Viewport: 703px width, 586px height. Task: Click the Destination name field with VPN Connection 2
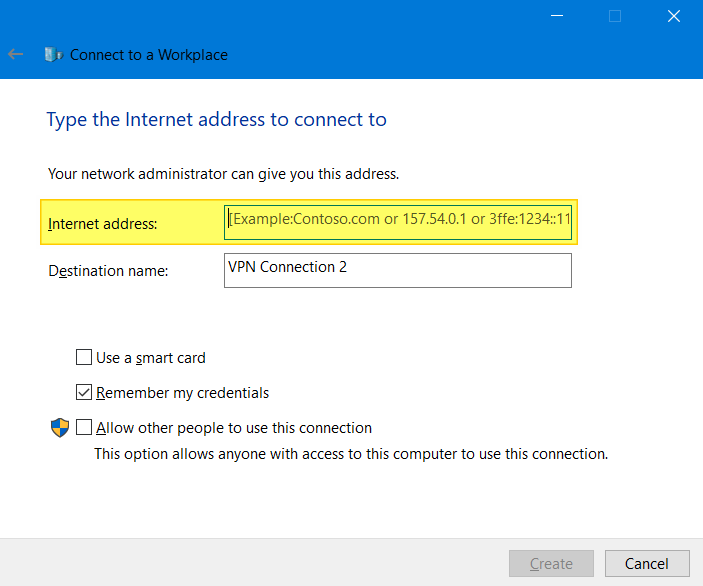(398, 269)
